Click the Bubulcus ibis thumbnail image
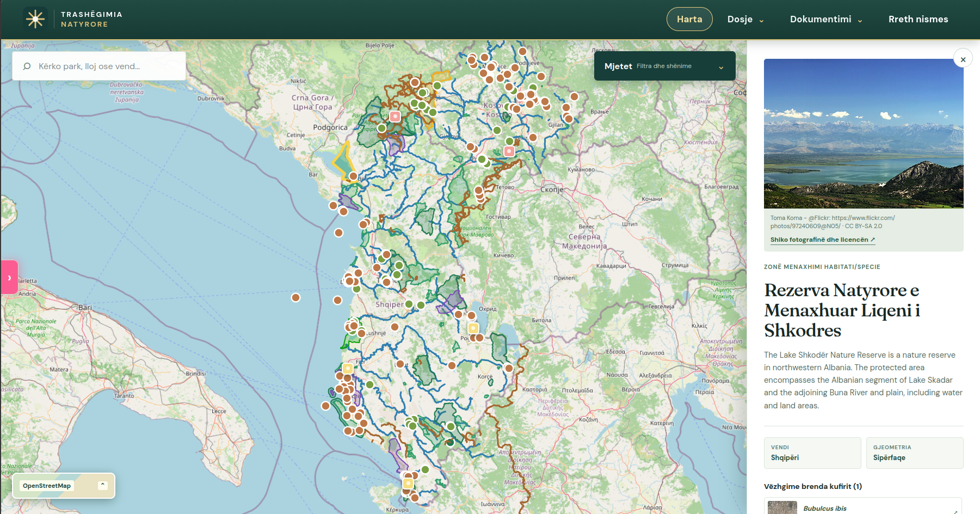 tap(782, 507)
